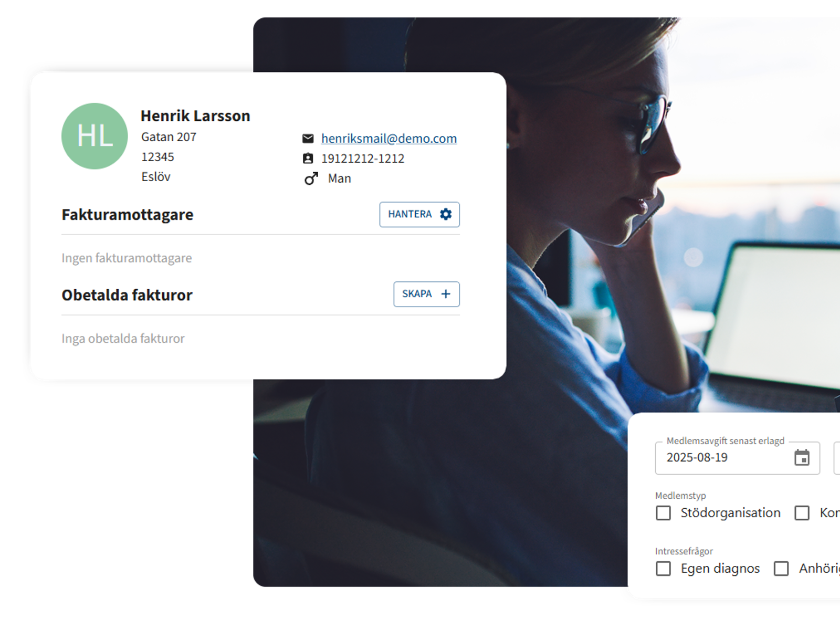
Task: Toggle the checkbox next to Kor label
Action: [802, 513]
